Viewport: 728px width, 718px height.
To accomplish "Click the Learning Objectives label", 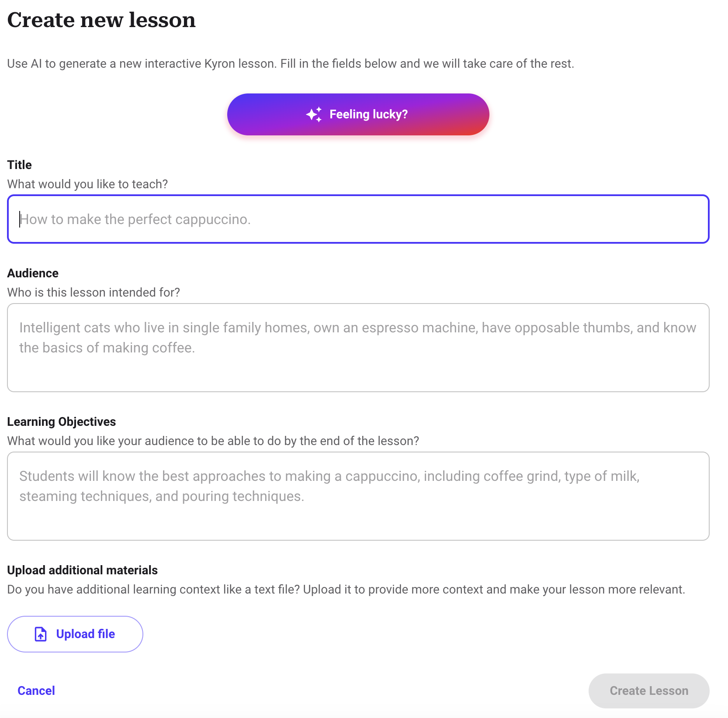I will coord(62,421).
